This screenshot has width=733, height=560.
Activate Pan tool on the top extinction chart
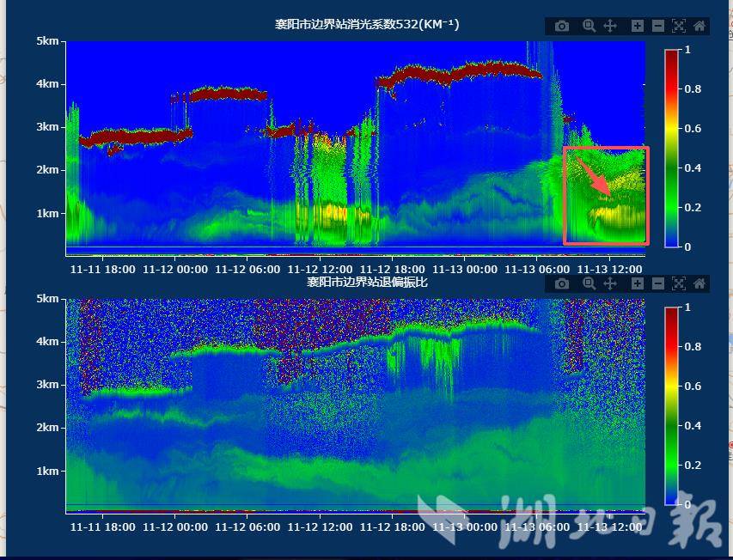[x=610, y=26]
